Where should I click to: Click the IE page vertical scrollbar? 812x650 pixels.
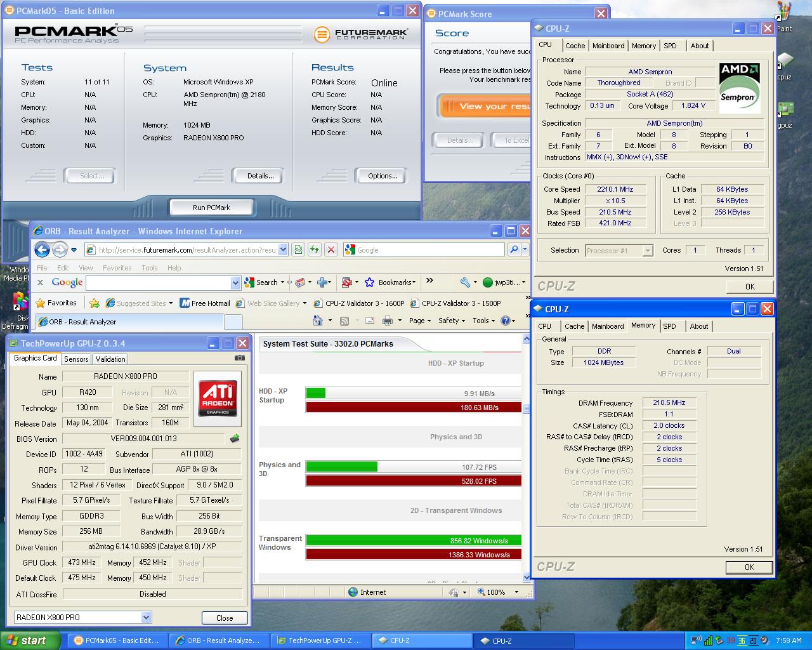[526, 457]
